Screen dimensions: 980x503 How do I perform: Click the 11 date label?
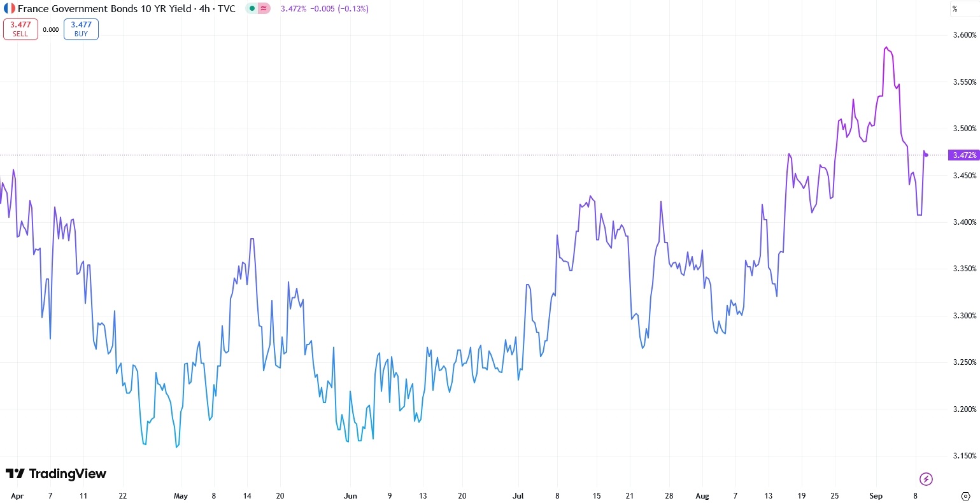pos(83,496)
